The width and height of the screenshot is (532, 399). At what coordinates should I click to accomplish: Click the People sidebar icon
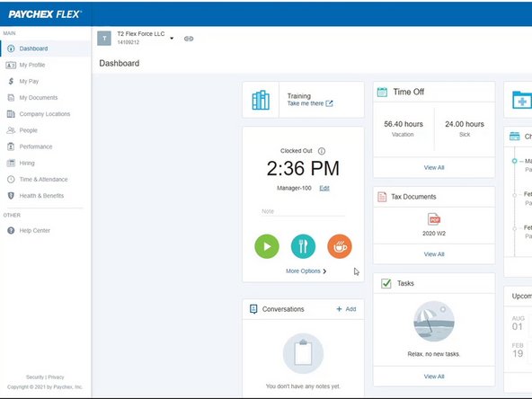(x=11, y=130)
